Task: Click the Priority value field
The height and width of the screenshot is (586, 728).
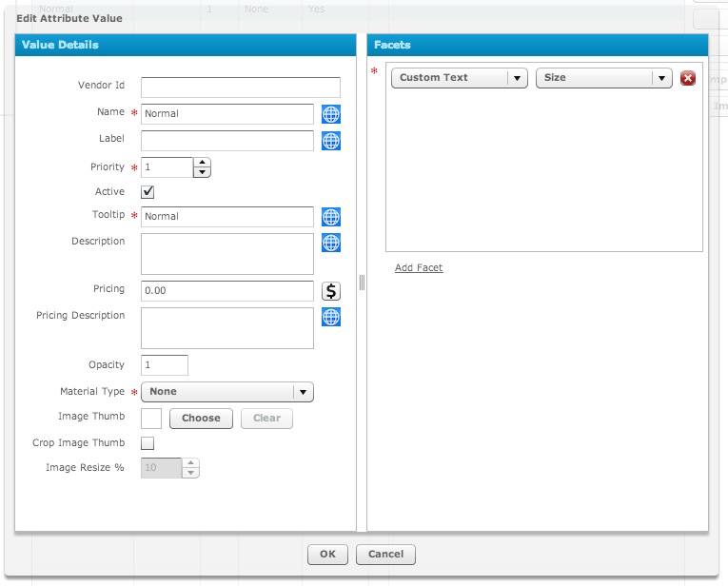Action: [x=167, y=167]
